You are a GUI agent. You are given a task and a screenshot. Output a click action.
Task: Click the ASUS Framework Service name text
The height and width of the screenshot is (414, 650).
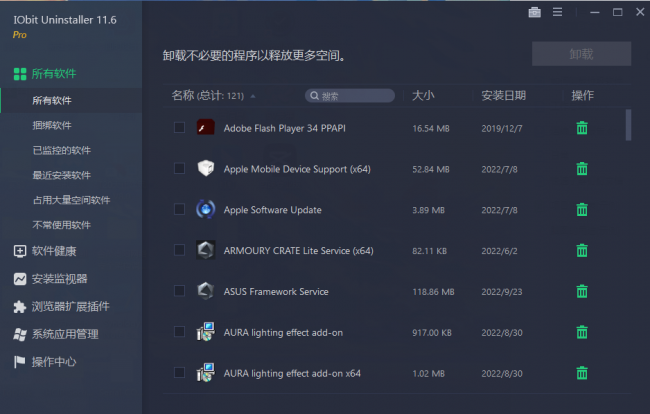276,292
